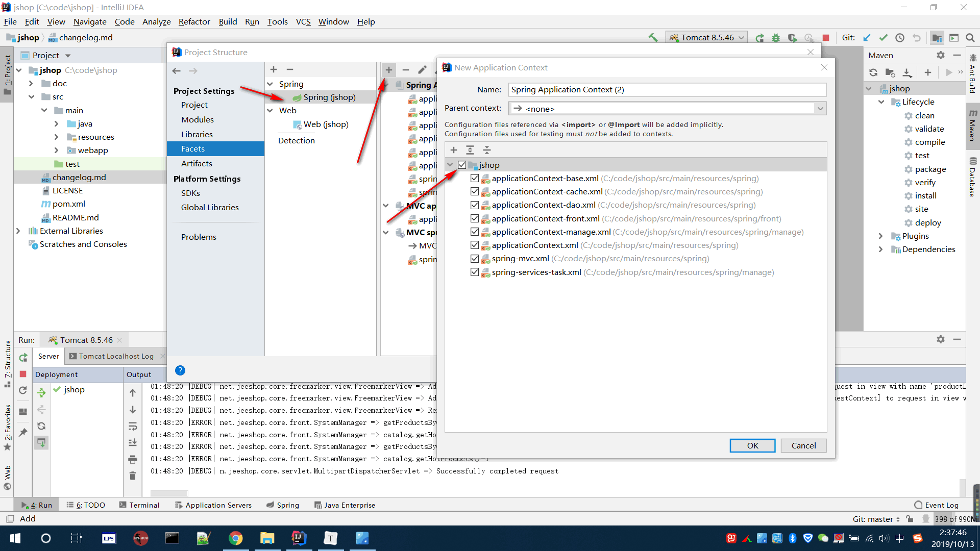The image size is (980, 551).
Task: Click the Git update project arrow icon
Action: [867, 37]
